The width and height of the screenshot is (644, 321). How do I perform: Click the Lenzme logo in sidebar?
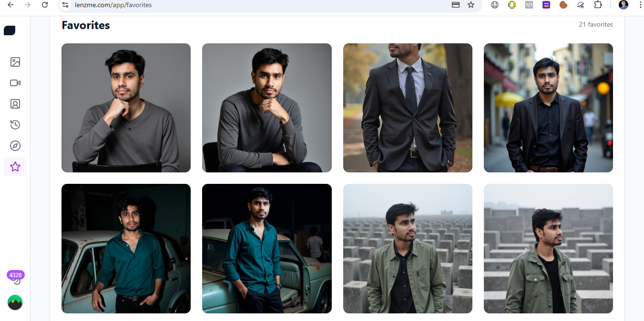click(x=10, y=30)
